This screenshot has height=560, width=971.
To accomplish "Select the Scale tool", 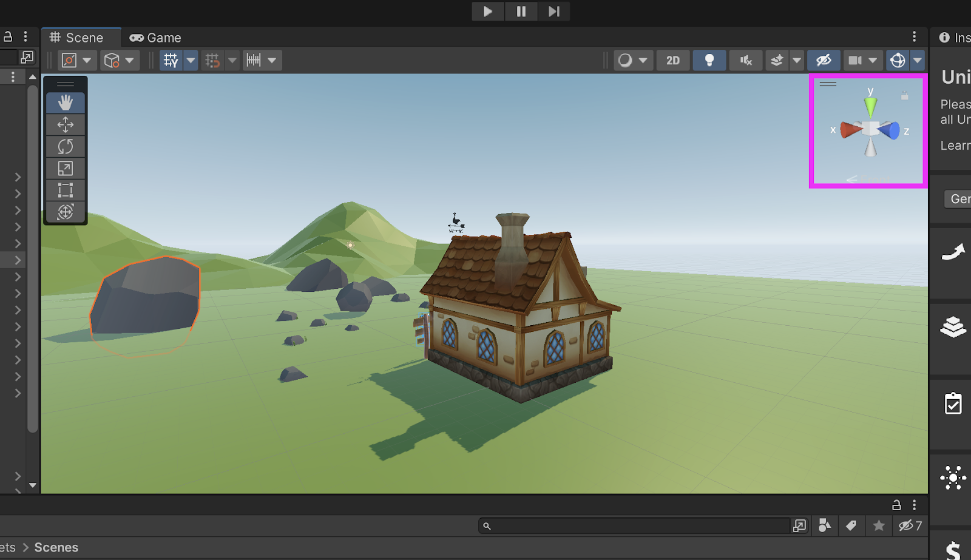I will (66, 169).
